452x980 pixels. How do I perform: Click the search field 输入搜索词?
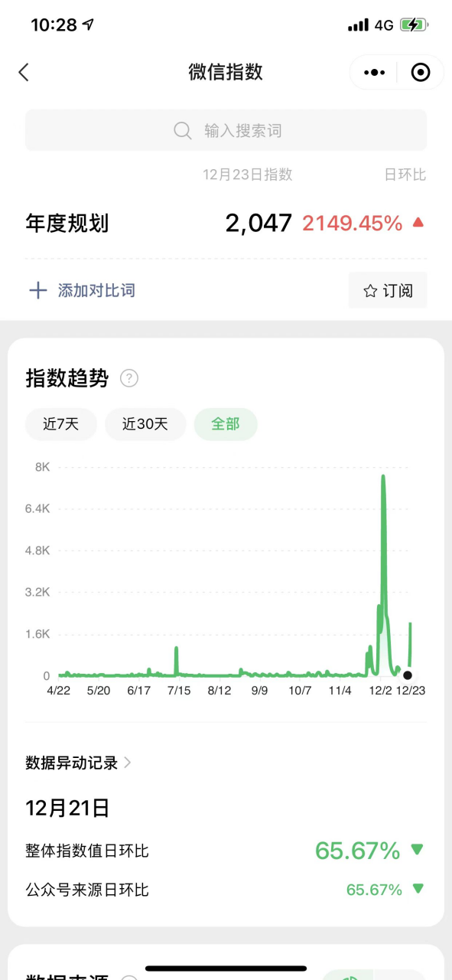[x=226, y=130]
